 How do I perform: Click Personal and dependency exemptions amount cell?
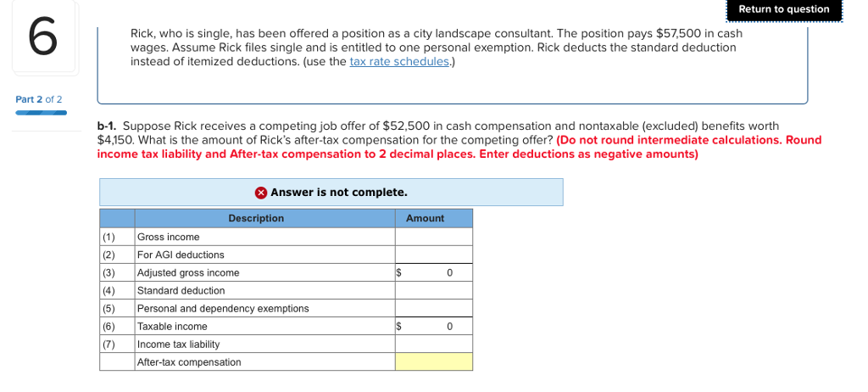point(433,308)
